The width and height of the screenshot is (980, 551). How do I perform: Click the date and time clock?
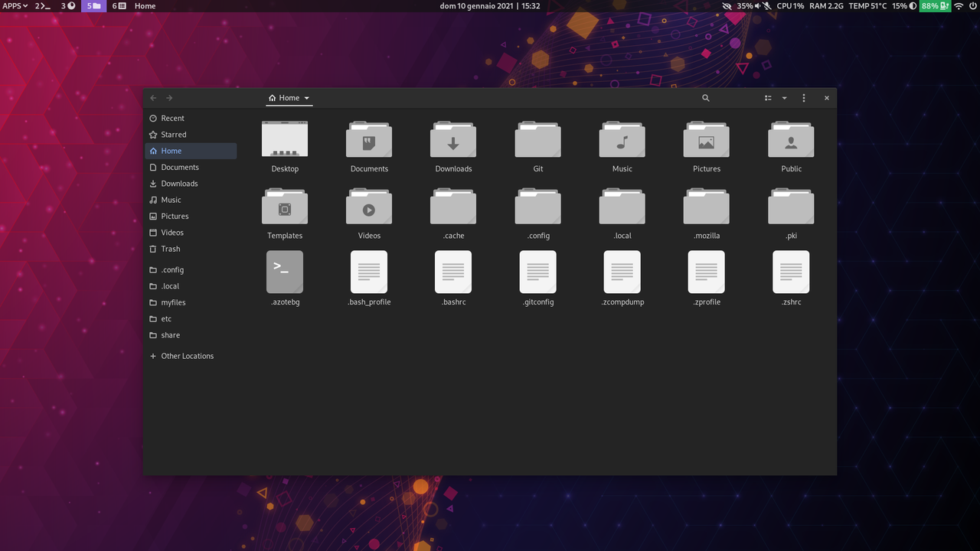point(490,5)
